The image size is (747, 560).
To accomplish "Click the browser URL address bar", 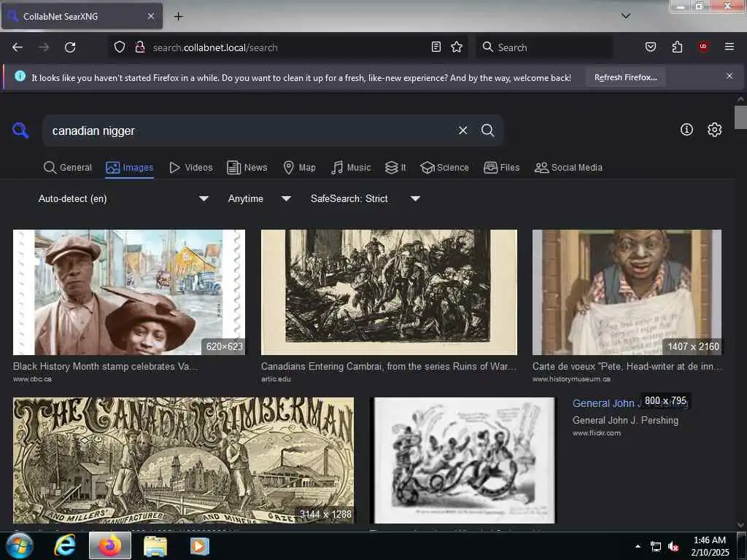I will pos(289,47).
